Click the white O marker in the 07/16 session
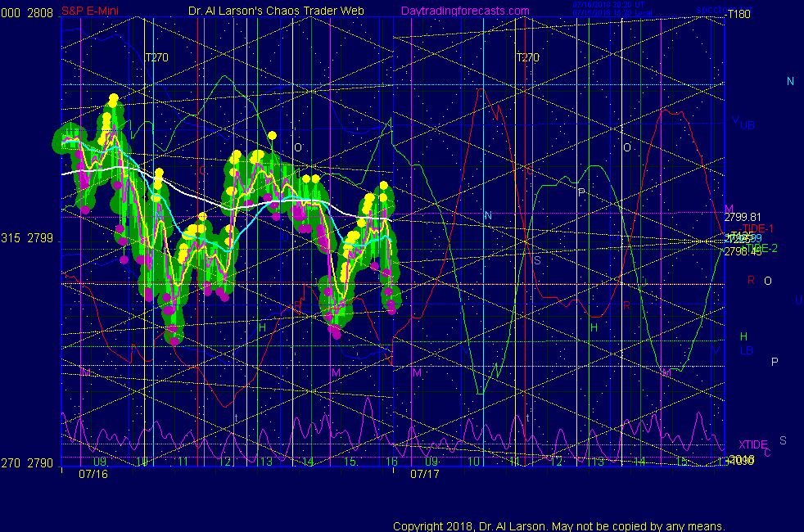The height and width of the screenshot is (532, 804). tap(298, 147)
